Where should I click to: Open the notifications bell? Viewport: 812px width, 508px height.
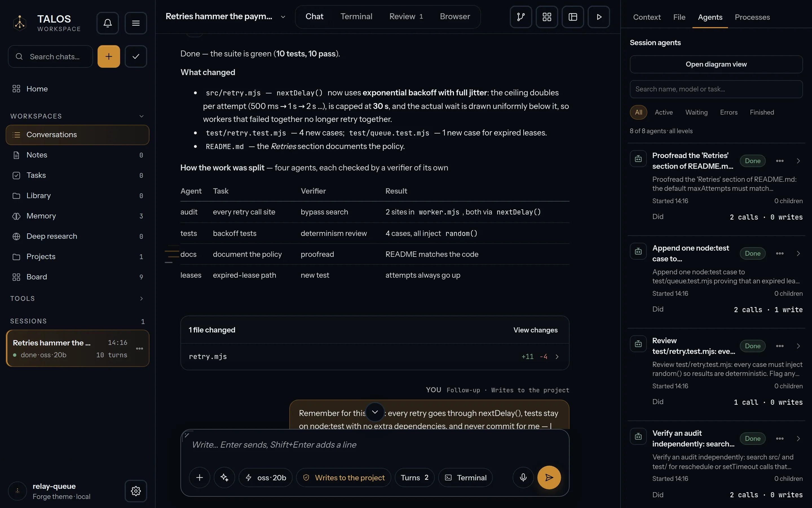click(x=107, y=23)
